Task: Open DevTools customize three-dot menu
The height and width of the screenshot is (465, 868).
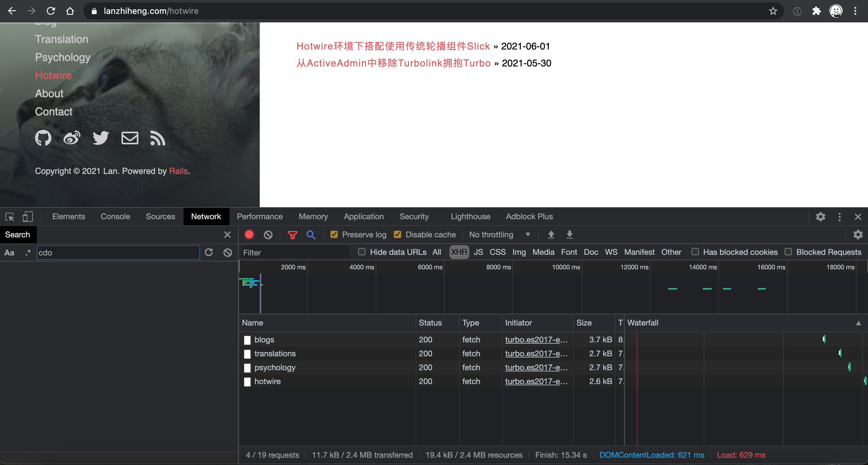Action: [x=839, y=217]
